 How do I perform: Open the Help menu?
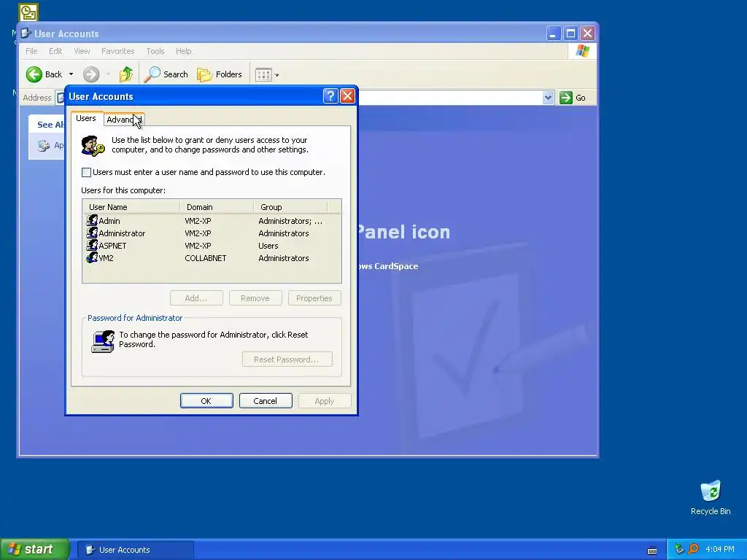(x=183, y=51)
